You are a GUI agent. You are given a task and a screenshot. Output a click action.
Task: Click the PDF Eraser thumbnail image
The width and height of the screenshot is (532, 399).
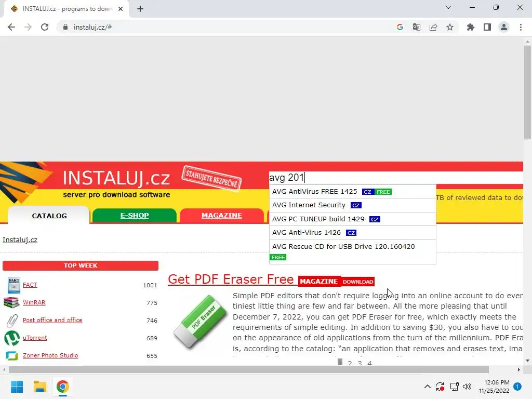[x=200, y=322]
